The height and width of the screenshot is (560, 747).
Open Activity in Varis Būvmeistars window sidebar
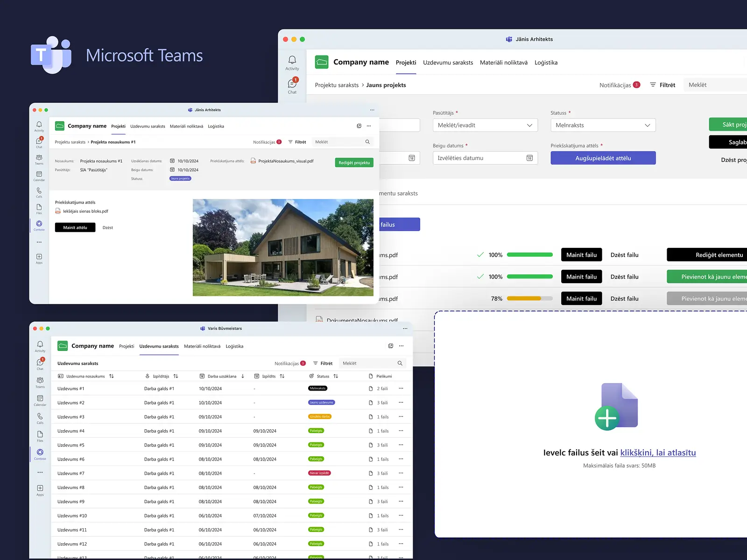(x=40, y=347)
